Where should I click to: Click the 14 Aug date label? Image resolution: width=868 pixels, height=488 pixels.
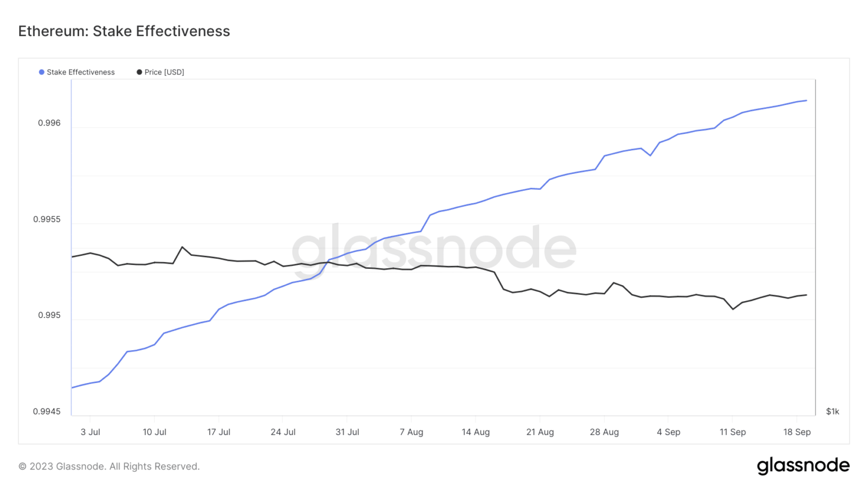476,432
